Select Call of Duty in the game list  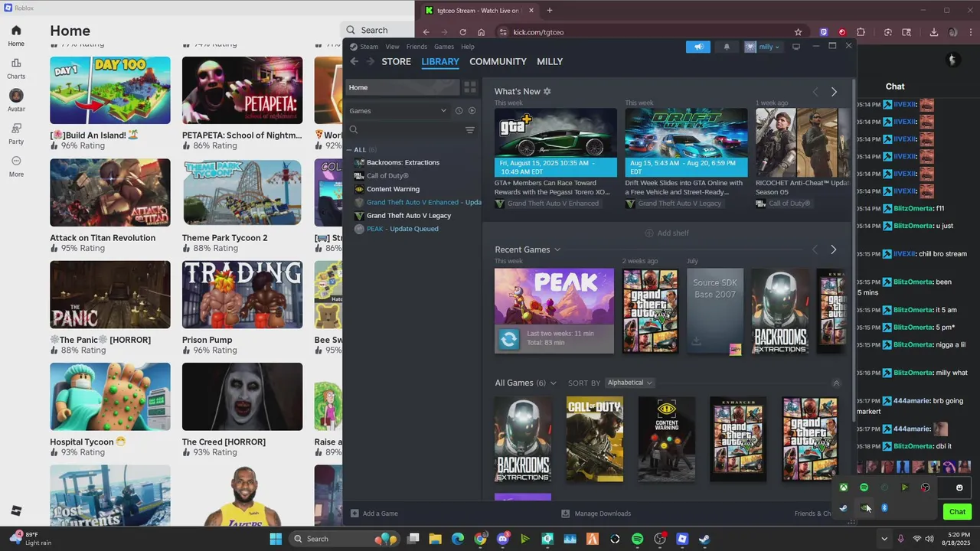pos(387,176)
